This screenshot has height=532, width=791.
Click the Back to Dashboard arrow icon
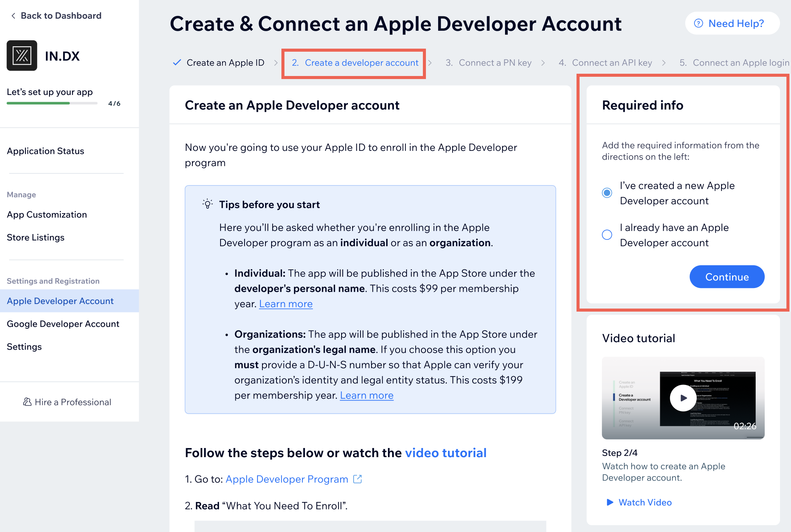click(11, 16)
